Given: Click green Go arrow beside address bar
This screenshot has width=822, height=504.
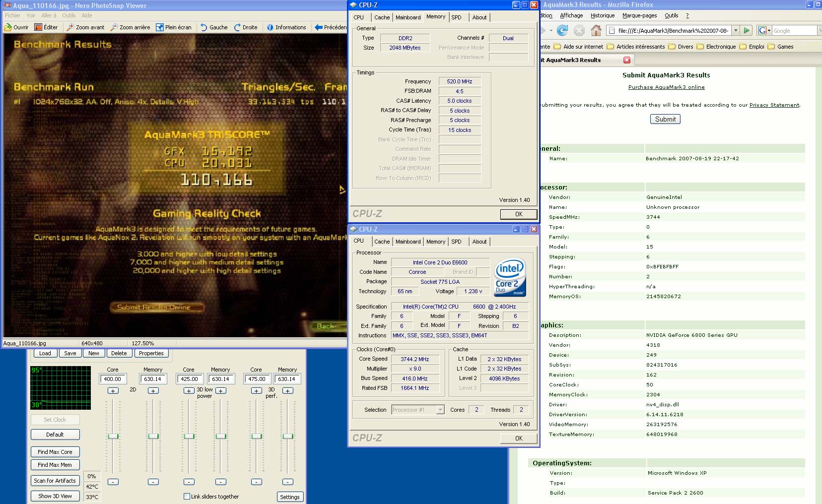Looking at the screenshot, I should pos(747,30).
